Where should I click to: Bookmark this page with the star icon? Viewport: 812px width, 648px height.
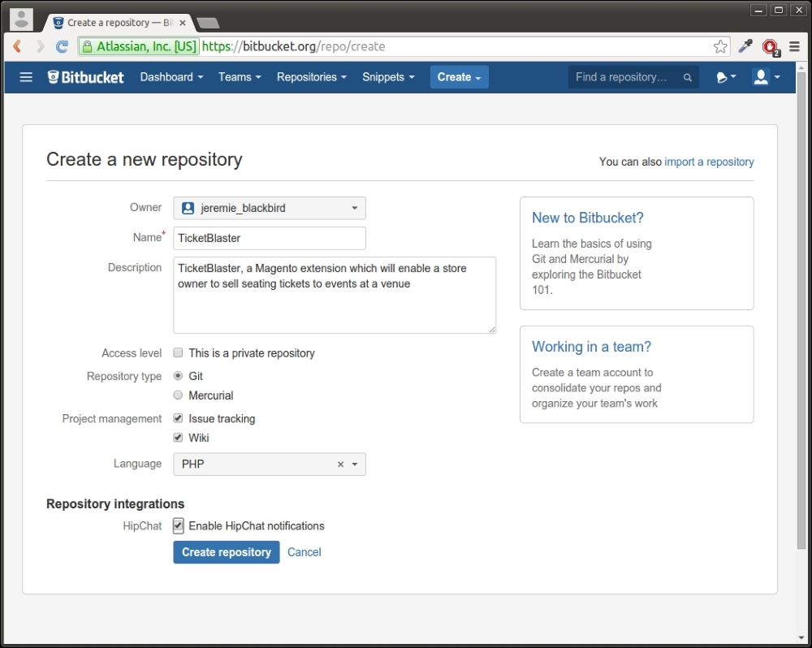tap(720, 47)
